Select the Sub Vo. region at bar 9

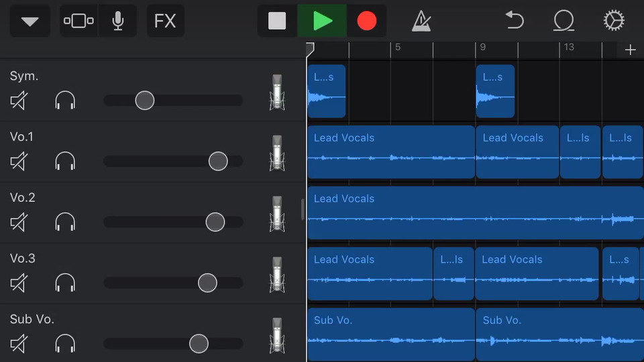(559, 335)
